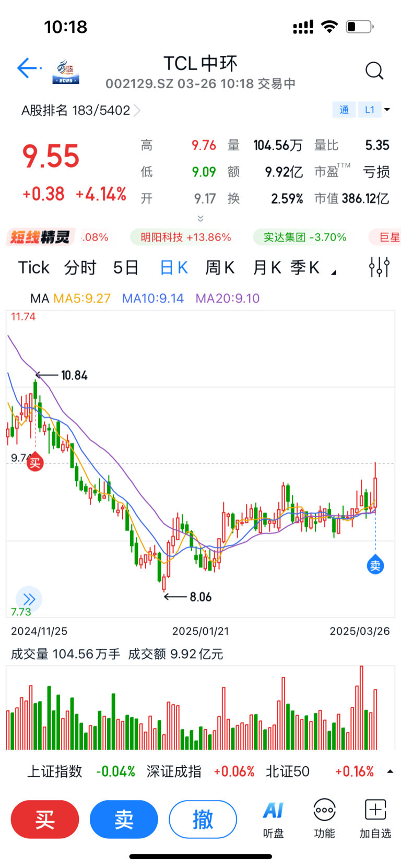
Task: Open 短线精灵 banner
Action: pyautogui.click(x=41, y=237)
